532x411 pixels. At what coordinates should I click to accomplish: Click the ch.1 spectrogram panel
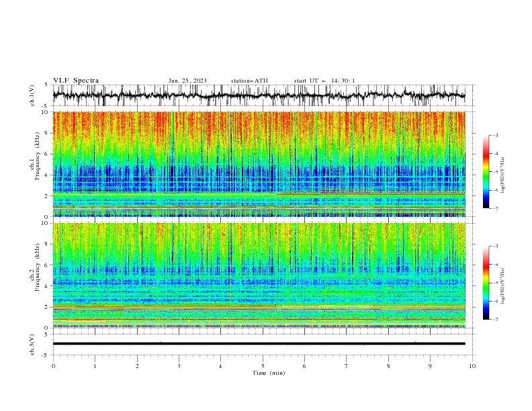click(x=259, y=164)
